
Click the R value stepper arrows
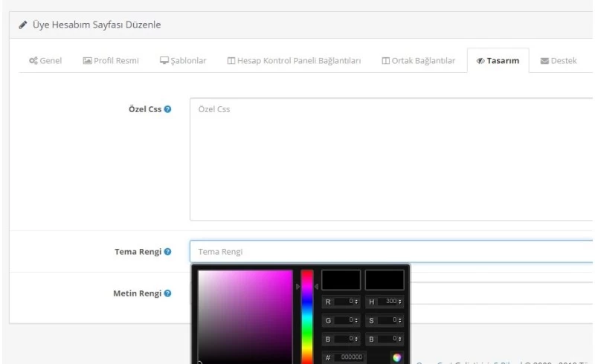tap(356, 302)
